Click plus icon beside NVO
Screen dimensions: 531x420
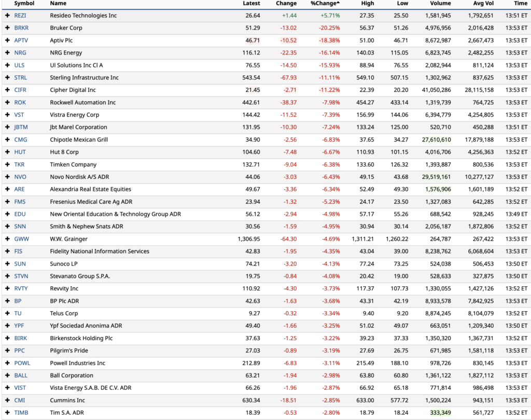coord(7,177)
